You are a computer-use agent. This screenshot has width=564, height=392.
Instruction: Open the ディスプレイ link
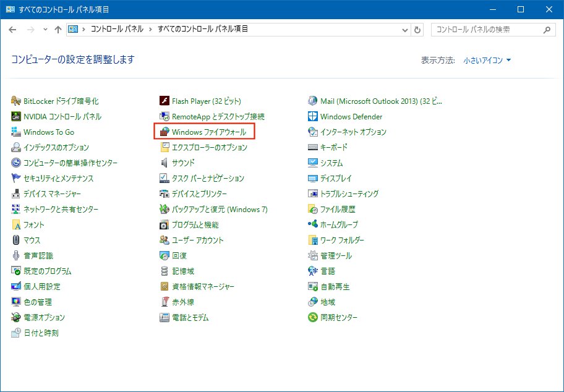(336, 178)
